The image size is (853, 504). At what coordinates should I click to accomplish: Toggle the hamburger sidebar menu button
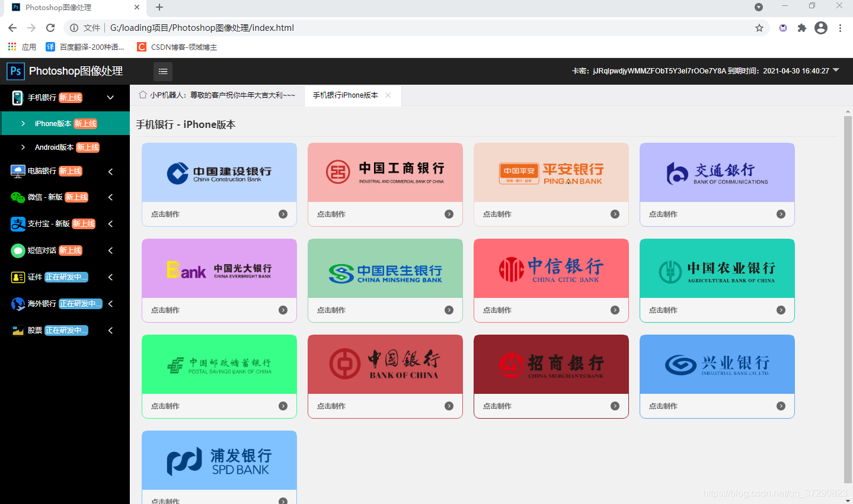coord(163,72)
